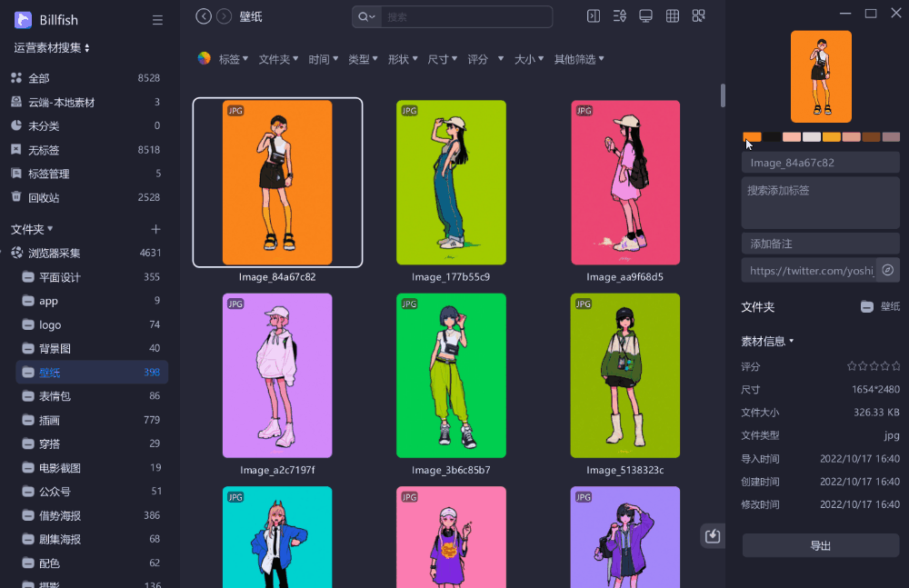Go back with the left arrow button
Viewport: 909px width, 588px height.
click(204, 16)
